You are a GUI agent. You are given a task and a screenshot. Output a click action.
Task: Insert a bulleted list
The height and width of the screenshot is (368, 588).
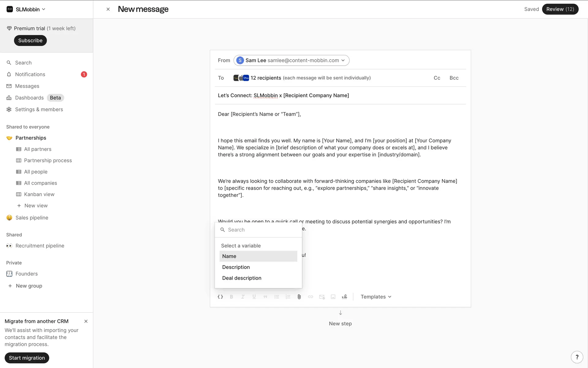(x=277, y=297)
